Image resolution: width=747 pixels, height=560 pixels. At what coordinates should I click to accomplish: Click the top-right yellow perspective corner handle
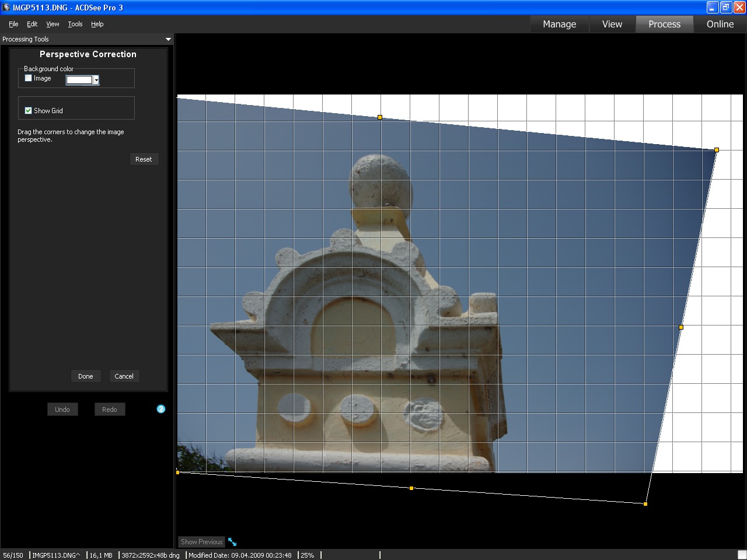(x=717, y=150)
